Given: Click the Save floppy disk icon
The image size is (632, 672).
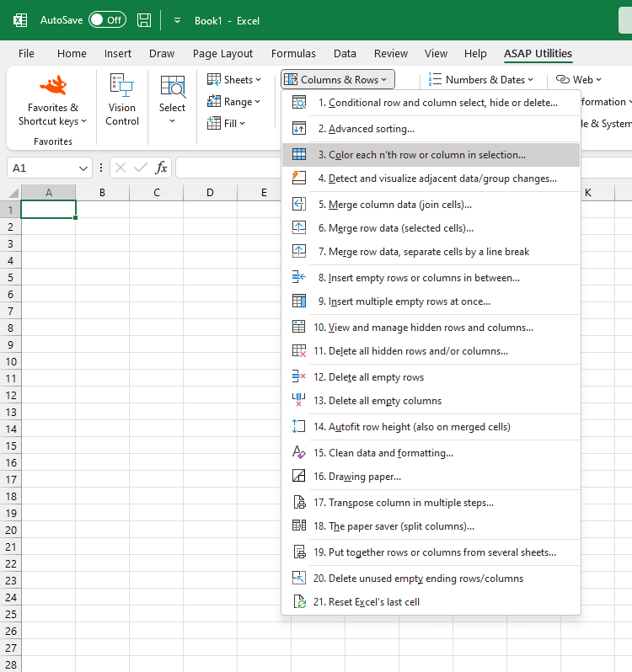Looking at the screenshot, I should tap(144, 20).
